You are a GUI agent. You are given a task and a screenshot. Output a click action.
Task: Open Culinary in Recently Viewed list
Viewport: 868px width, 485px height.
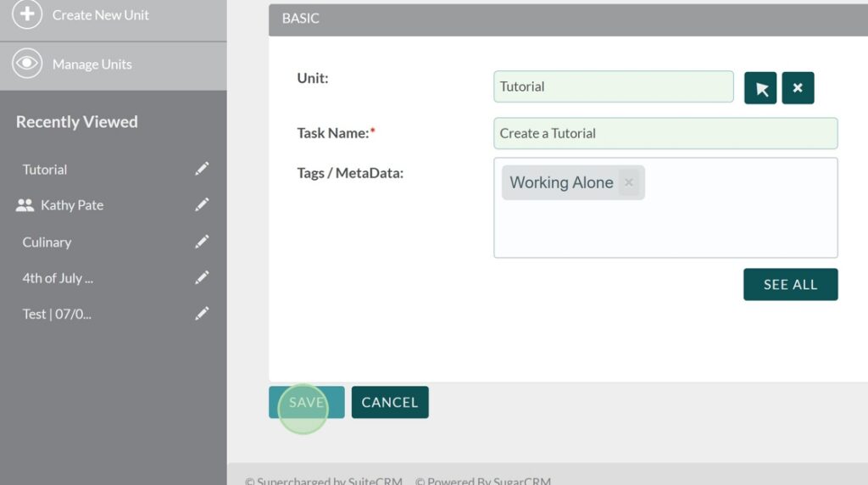point(47,242)
